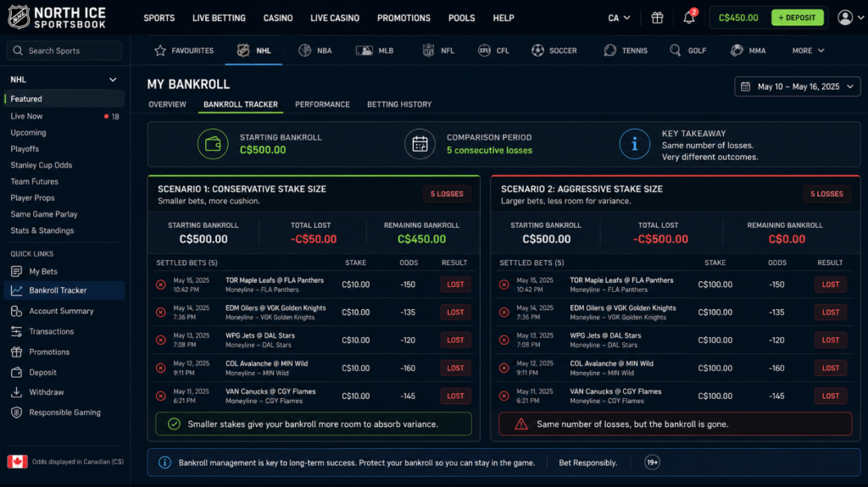Open the Promotions top menu

[403, 18]
